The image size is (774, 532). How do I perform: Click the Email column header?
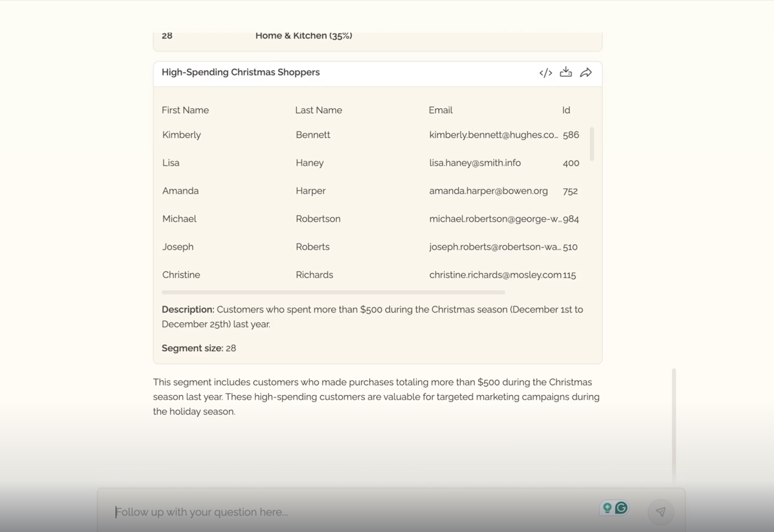click(440, 110)
